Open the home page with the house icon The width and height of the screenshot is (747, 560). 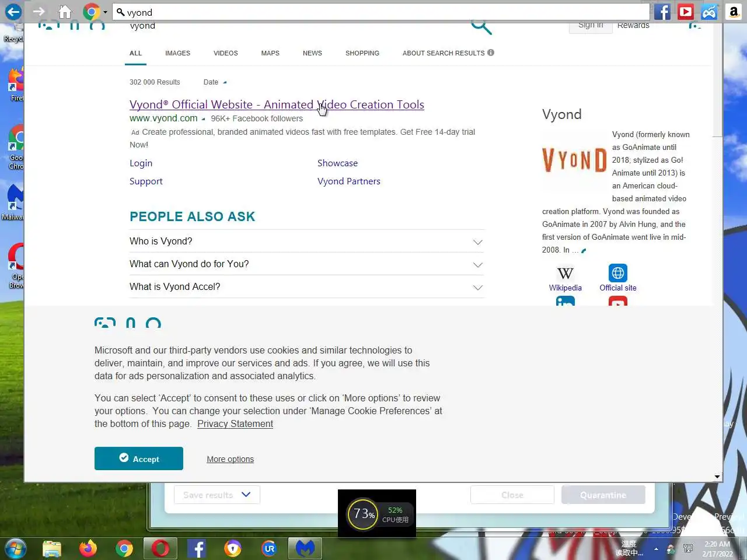[x=65, y=12]
